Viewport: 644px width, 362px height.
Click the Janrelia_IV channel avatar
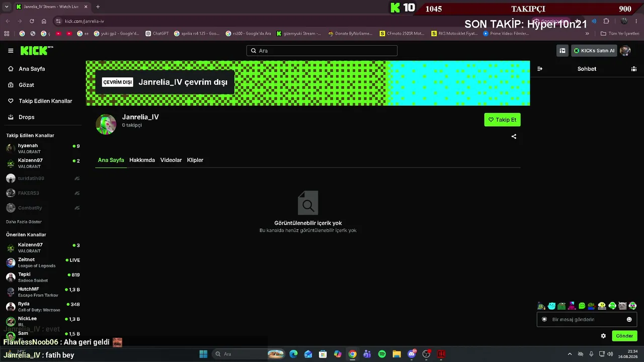pos(106,124)
